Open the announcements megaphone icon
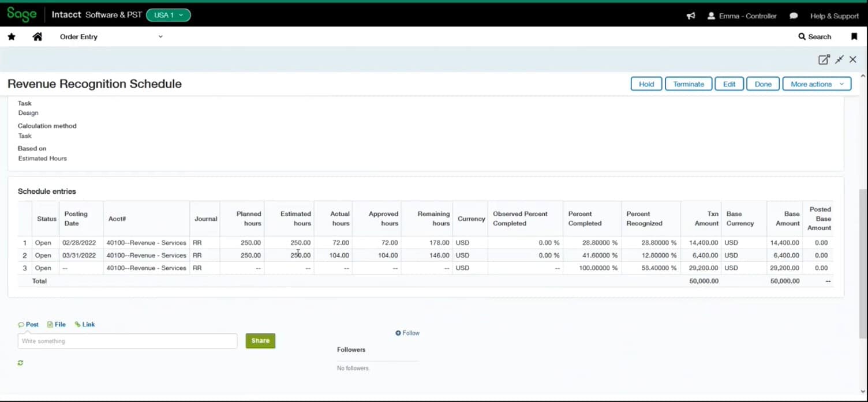Screen dimensions: 868x402 click(690, 16)
